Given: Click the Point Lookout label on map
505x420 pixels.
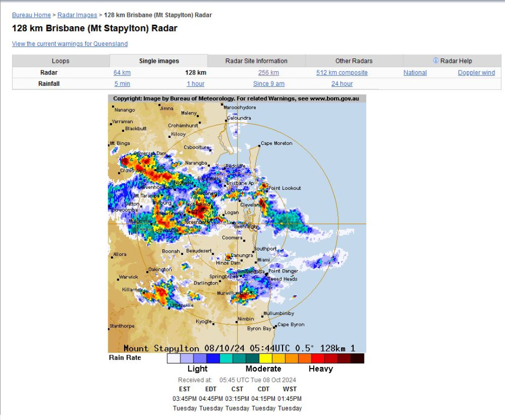Looking at the screenshot, I should point(285,188).
